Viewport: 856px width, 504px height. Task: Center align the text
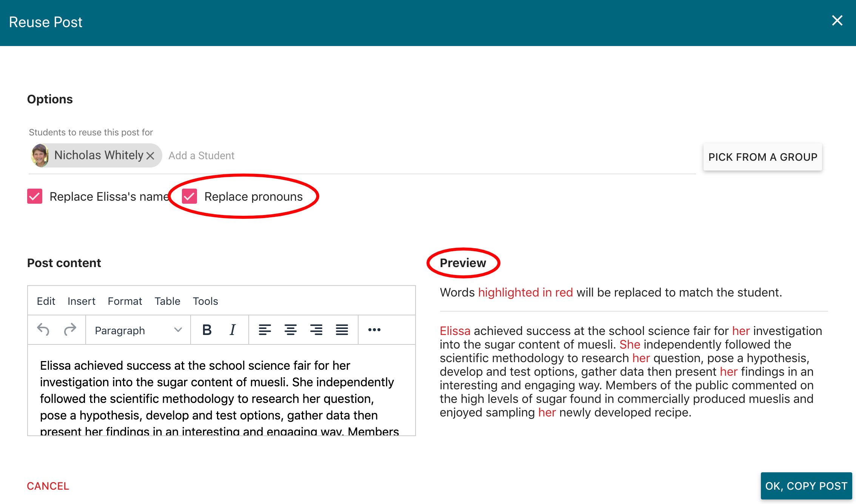[x=290, y=330]
